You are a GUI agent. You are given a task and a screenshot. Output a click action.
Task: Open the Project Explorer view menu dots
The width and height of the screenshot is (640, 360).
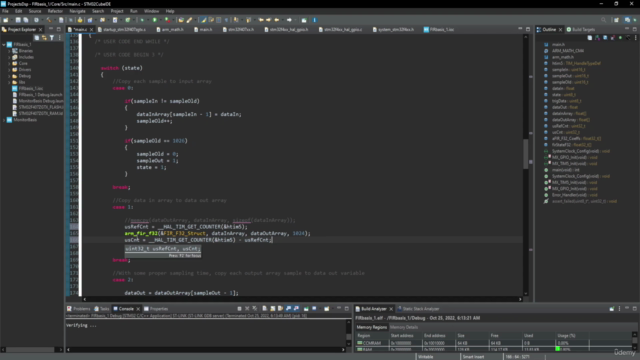[x=60, y=38]
